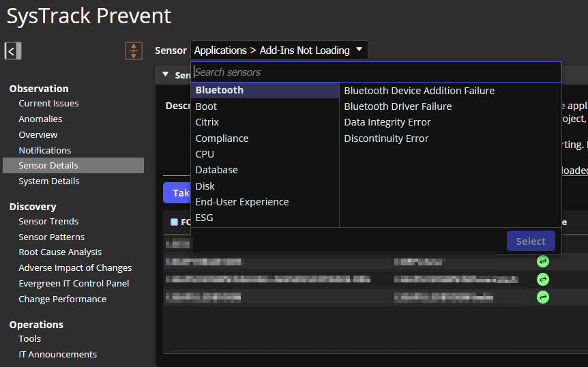
Task: Select the Bluetooth sensor category
Action: (219, 90)
